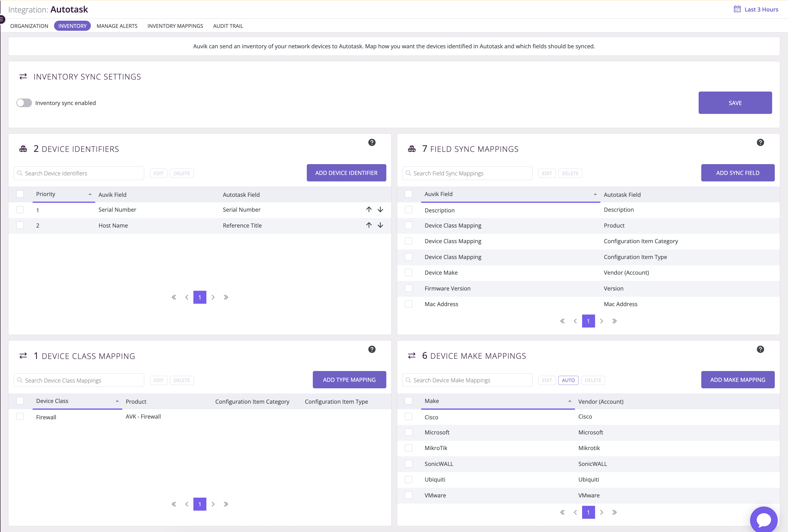The width and height of the screenshot is (788, 532).
Task: Click the Add Device Identifier button
Action: (346, 173)
